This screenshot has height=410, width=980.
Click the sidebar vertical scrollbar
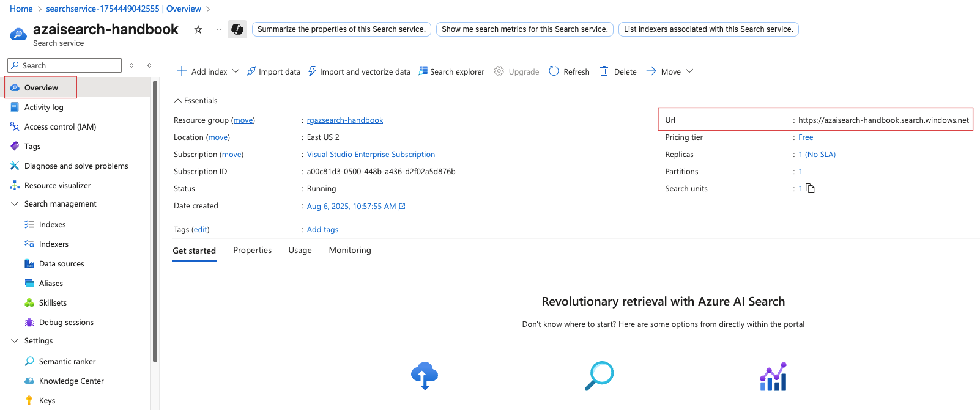155,221
